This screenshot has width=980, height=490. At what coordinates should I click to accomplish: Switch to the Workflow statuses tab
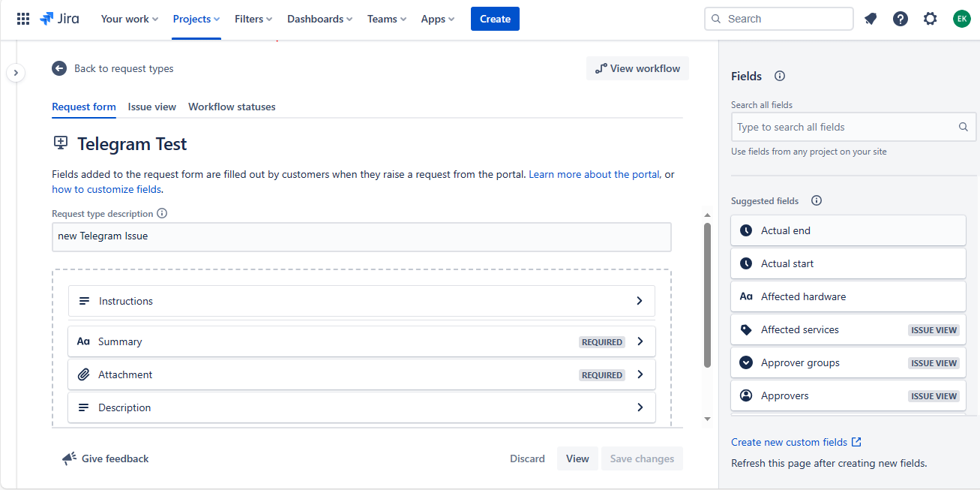pyautogui.click(x=232, y=107)
